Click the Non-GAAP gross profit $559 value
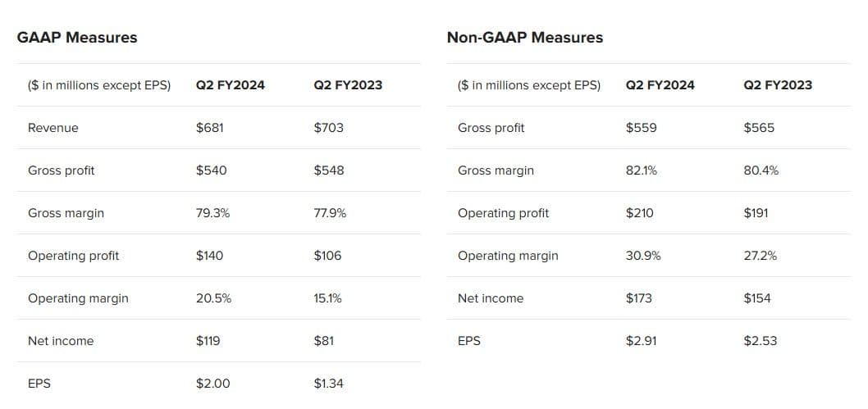The width and height of the screenshot is (868, 409). tap(641, 128)
